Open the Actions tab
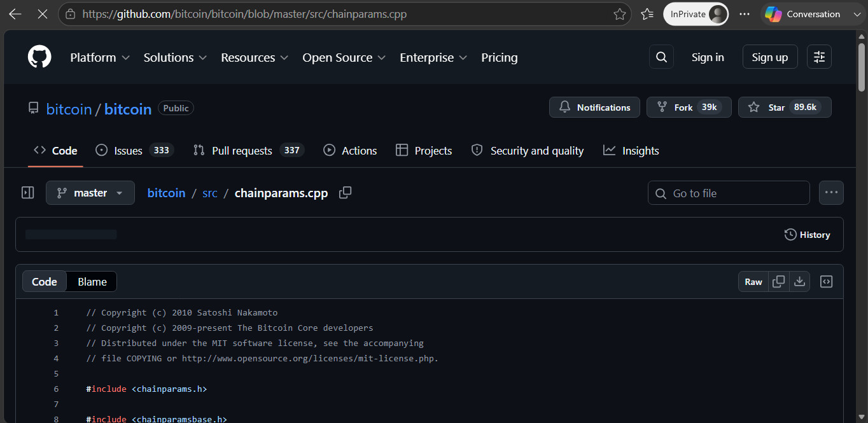Image resolution: width=868 pixels, height=423 pixels. 350,151
